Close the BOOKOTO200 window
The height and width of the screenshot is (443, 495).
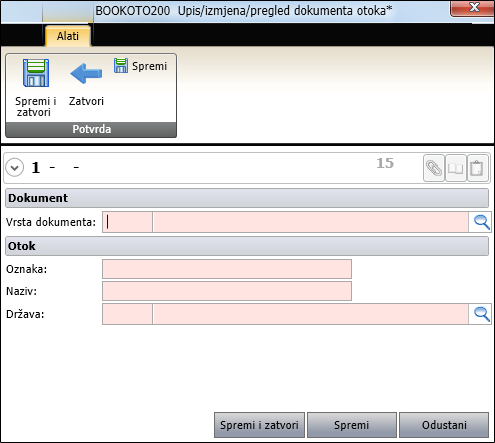coord(473,8)
